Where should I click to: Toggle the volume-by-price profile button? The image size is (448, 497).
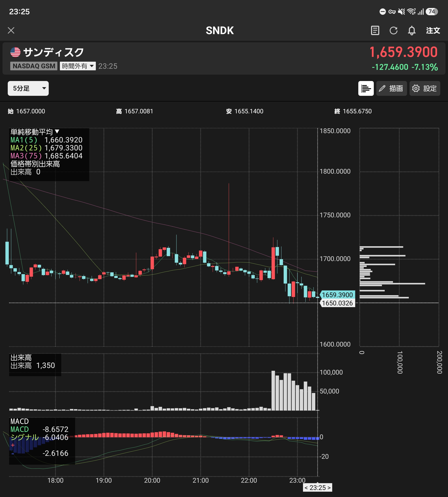366,88
